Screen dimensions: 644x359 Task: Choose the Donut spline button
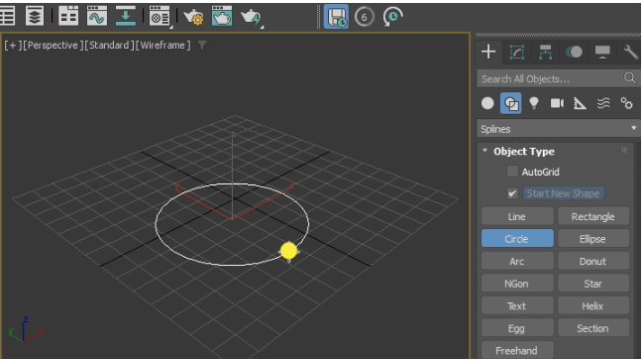[x=593, y=261]
